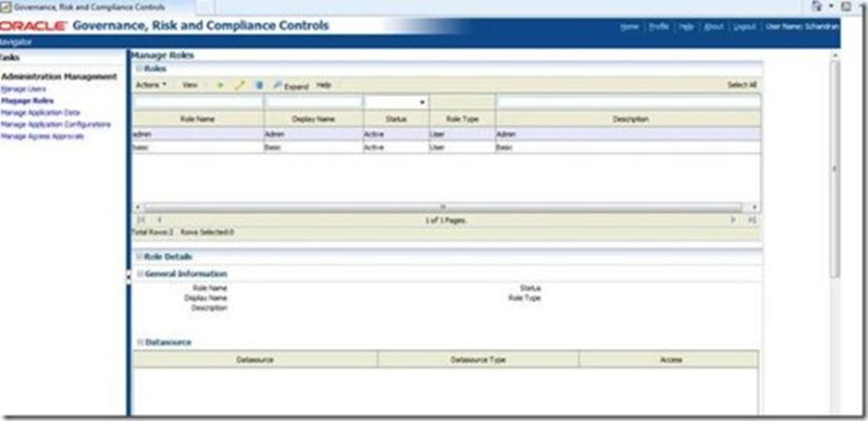Click horizontal scrollbar right arrow
This screenshot has height=421, width=868.
pos(753,207)
